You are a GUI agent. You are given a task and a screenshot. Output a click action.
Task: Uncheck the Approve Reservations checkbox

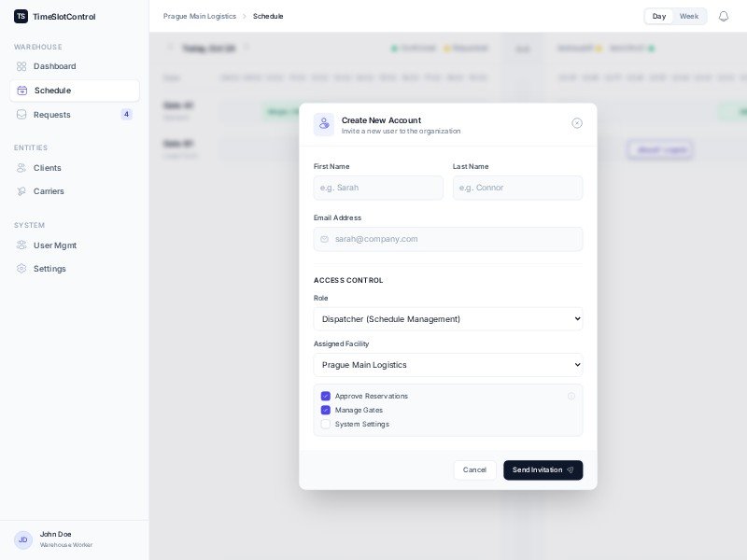[x=326, y=396]
